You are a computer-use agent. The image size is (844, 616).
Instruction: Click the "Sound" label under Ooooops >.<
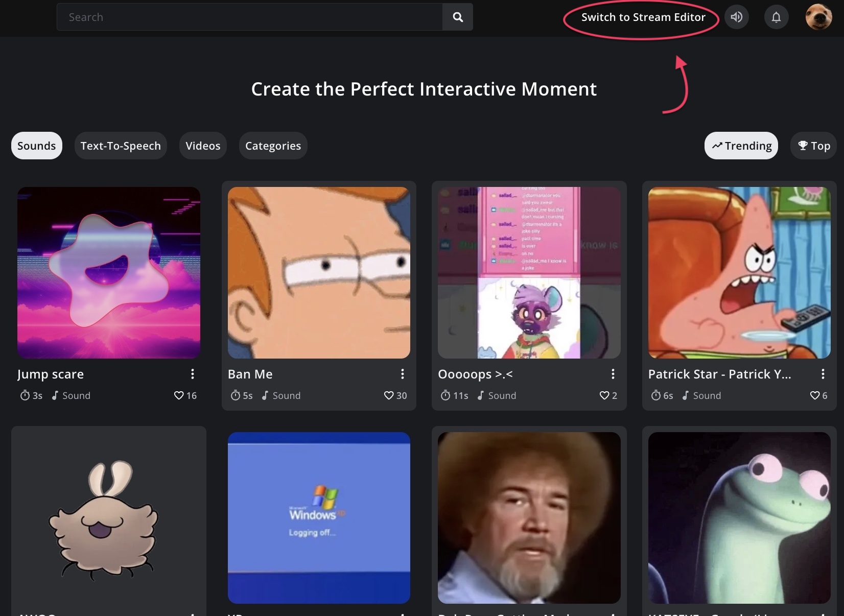[502, 396]
